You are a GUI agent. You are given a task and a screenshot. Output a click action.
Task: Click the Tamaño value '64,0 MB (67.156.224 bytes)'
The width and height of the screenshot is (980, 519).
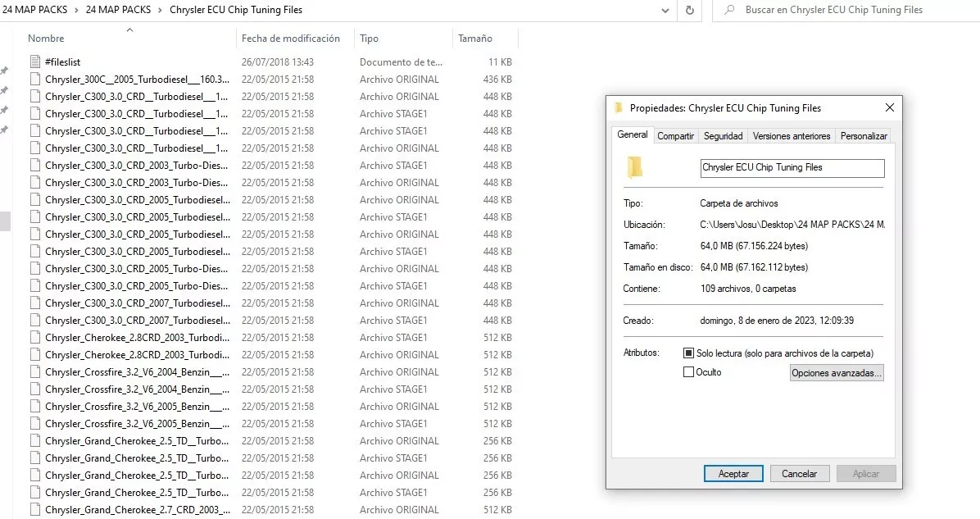[x=754, y=246]
